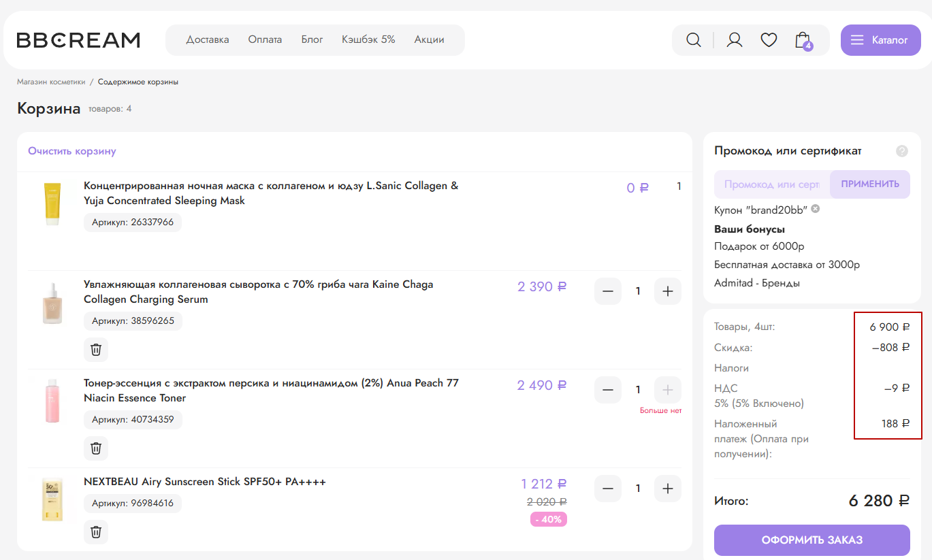This screenshot has width=932, height=560.
Task: Click the ОФОРМИТЬ ЗАКАЗ button
Action: (x=812, y=540)
